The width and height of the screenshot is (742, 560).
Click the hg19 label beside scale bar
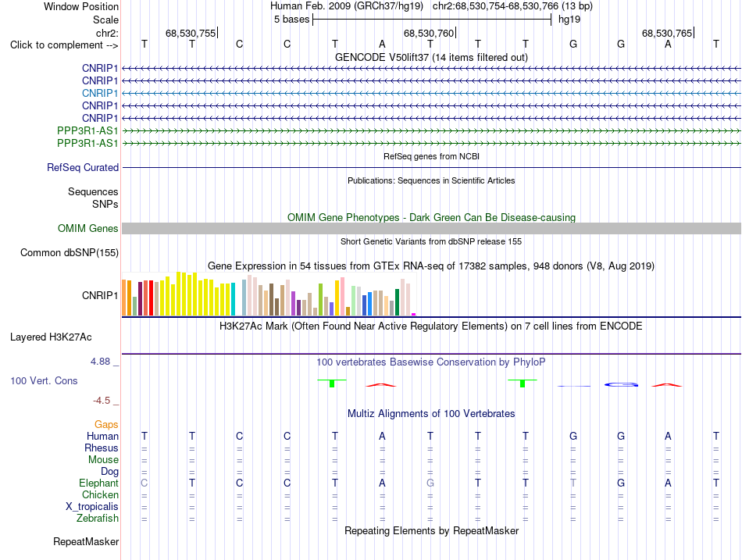point(569,20)
